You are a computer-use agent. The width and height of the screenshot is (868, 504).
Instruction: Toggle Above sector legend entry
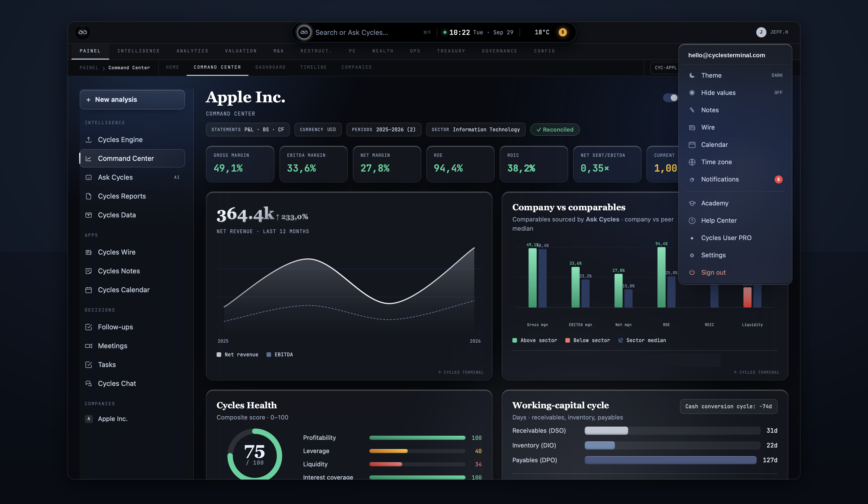(535, 340)
